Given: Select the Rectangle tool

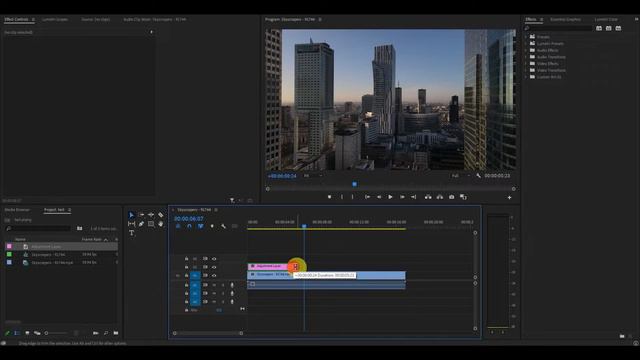Looking at the screenshot, I should 151,224.
